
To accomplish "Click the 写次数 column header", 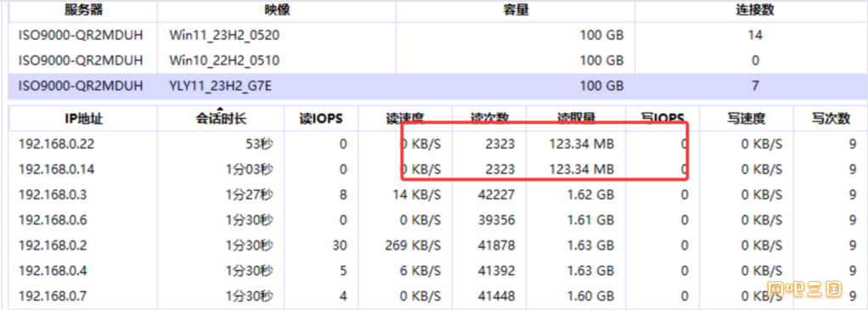I will (831, 118).
